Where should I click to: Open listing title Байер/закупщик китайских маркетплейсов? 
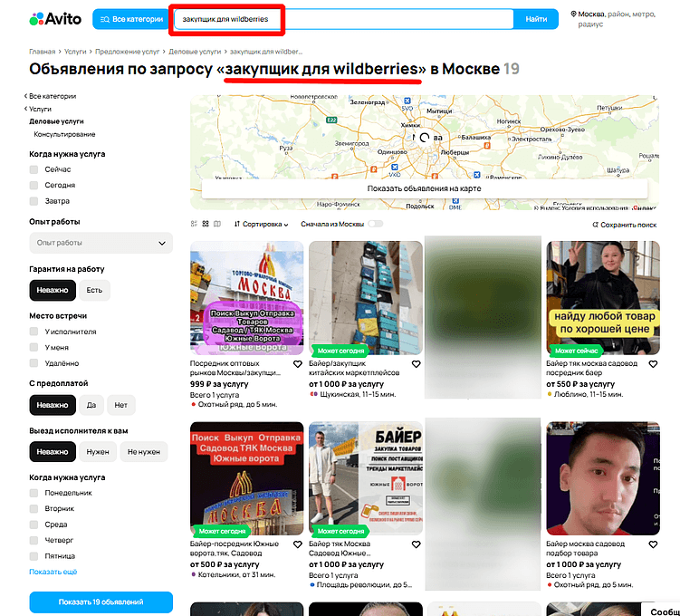pyautogui.click(x=354, y=369)
